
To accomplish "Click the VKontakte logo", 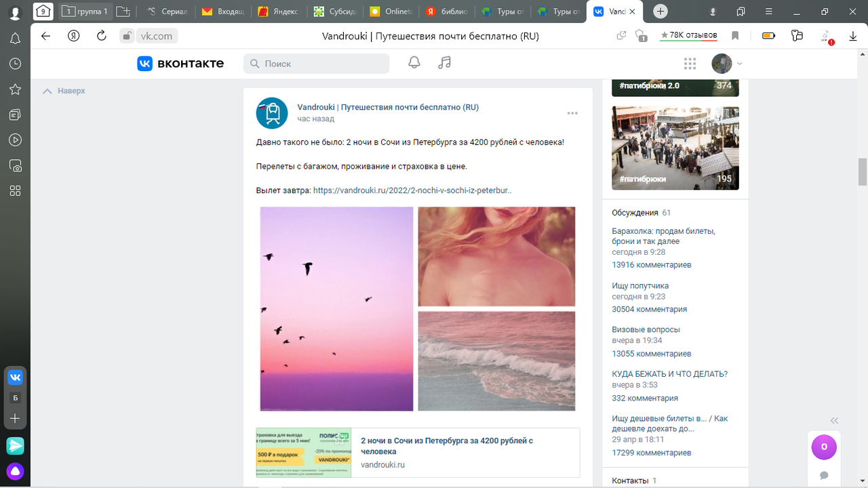I will [x=180, y=63].
